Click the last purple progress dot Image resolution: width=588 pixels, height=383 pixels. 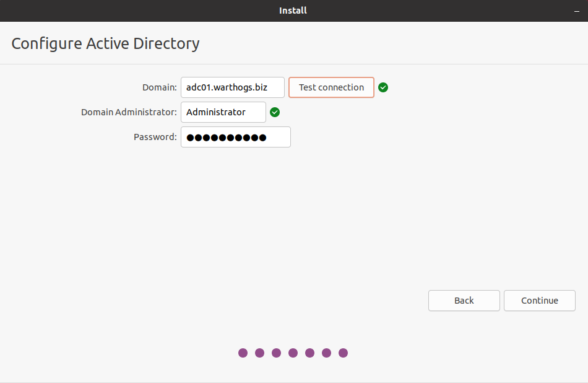point(344,353)
